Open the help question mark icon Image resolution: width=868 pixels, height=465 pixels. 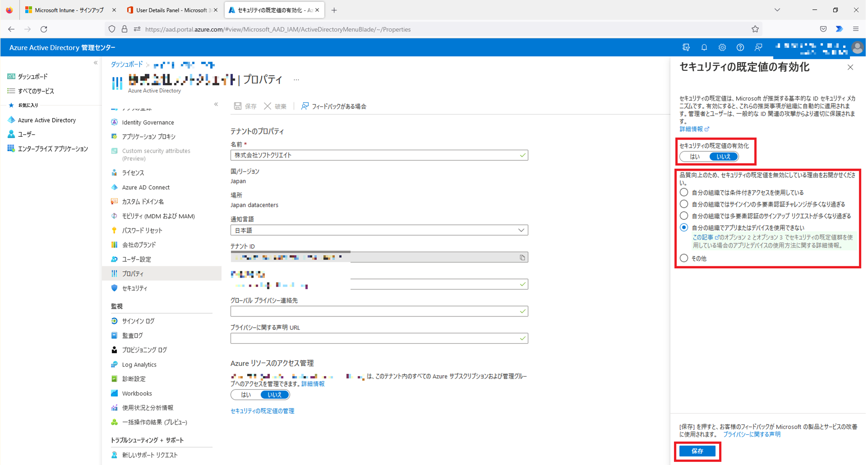tap(740, 47)
